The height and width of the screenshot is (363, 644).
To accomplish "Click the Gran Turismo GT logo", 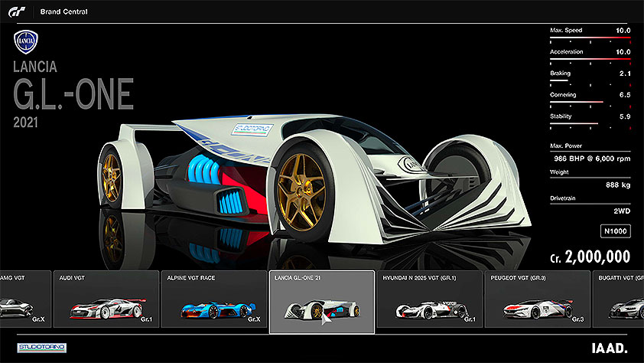I will tap(17, 12).
